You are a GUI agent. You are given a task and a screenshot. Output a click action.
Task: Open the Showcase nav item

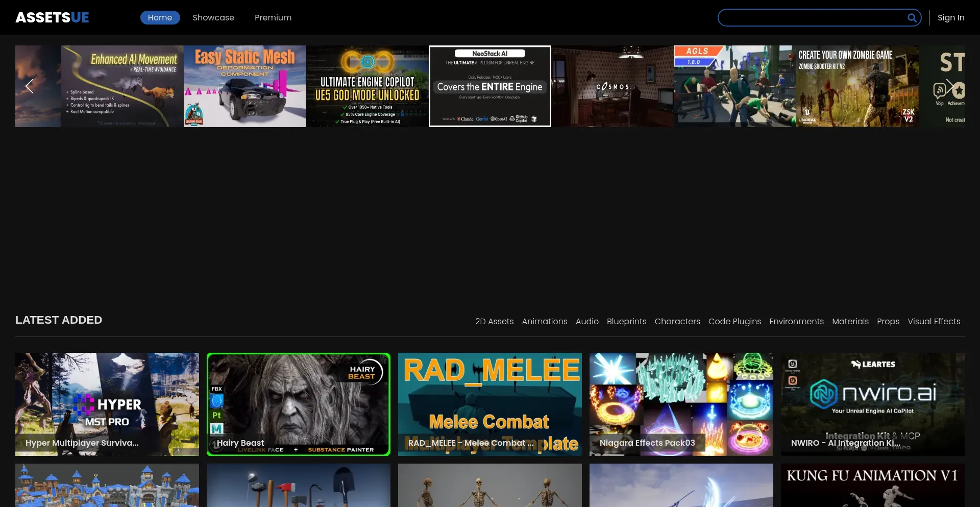pos(213,18)
